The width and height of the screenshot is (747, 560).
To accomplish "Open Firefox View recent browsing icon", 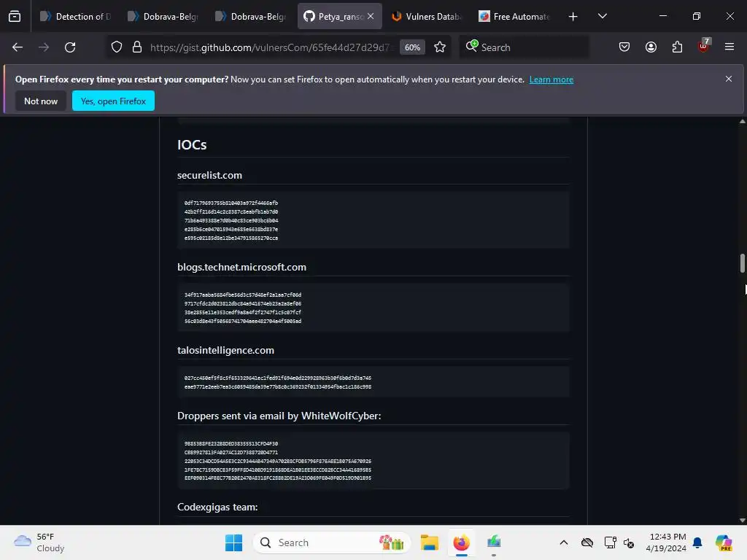I will 15,16.
